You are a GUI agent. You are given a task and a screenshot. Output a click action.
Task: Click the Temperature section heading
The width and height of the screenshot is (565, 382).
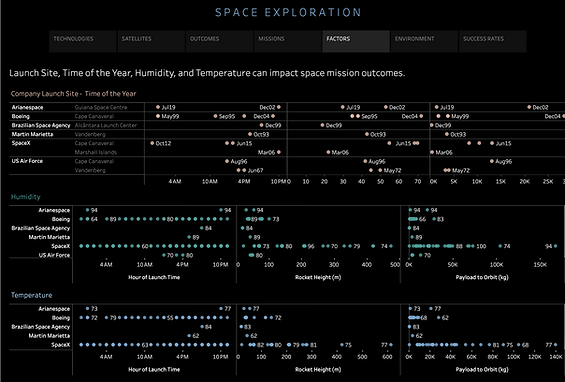32,295
